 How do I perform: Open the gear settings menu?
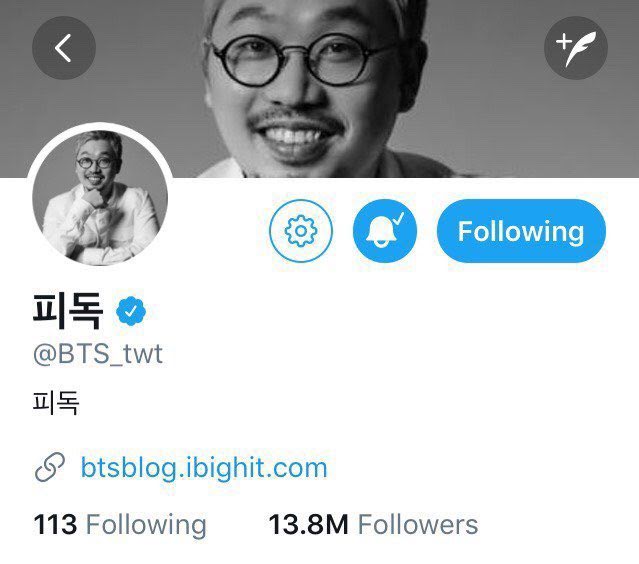pyautogui.click(x=301, y=231)
